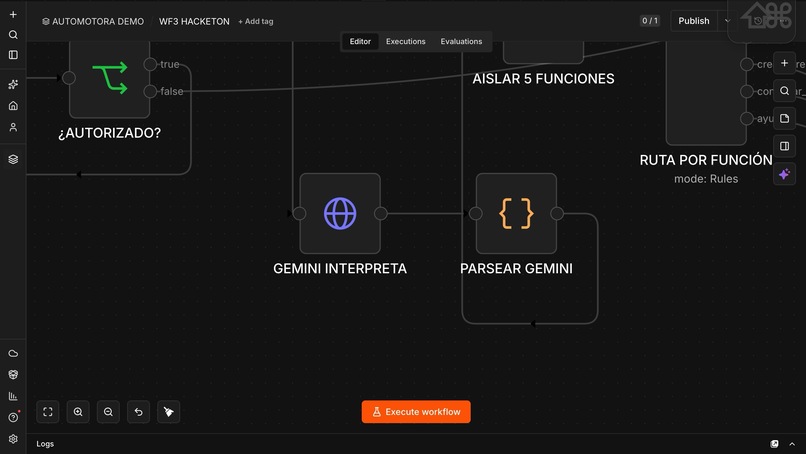806x454 pixels.
Task: Open the templates cube icon
Action: [13, 375]
